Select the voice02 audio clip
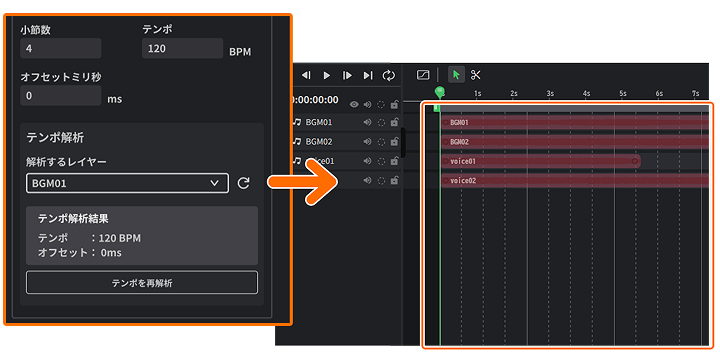This screenshot has height=364, width=720. point(574,180)
